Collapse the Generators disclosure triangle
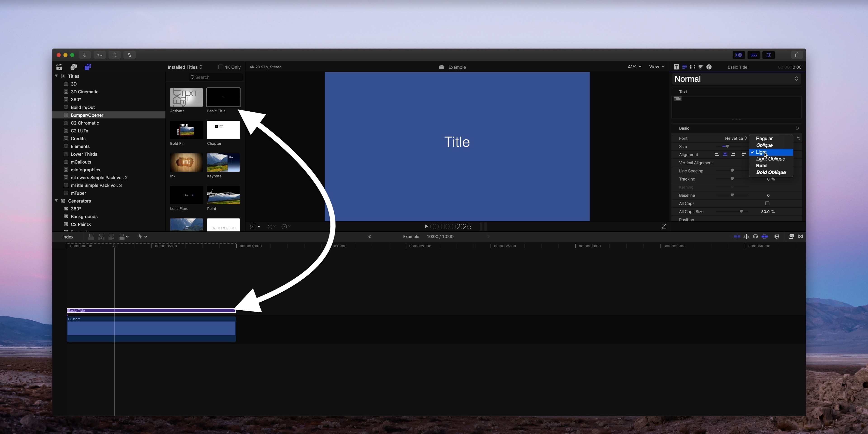Image resolution: width=868 pixels, height=434 pixels. [56, 201]
